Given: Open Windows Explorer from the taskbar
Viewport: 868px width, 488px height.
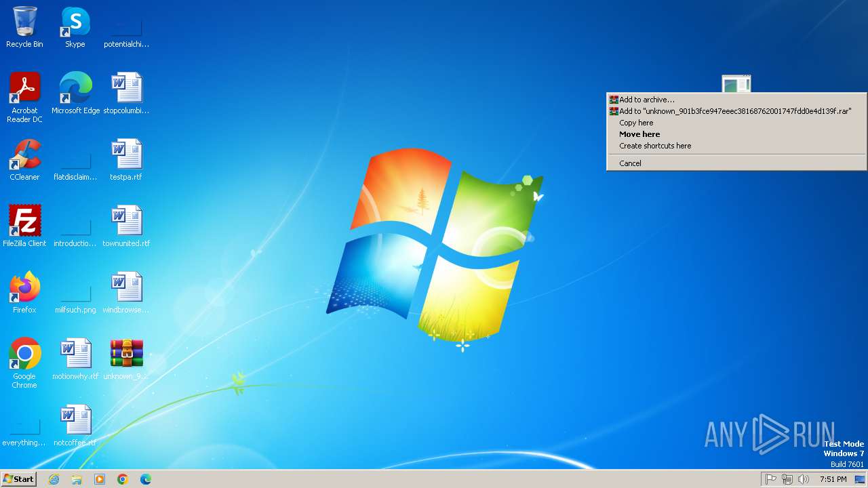Looking at the screenshot, I should 77,479.
